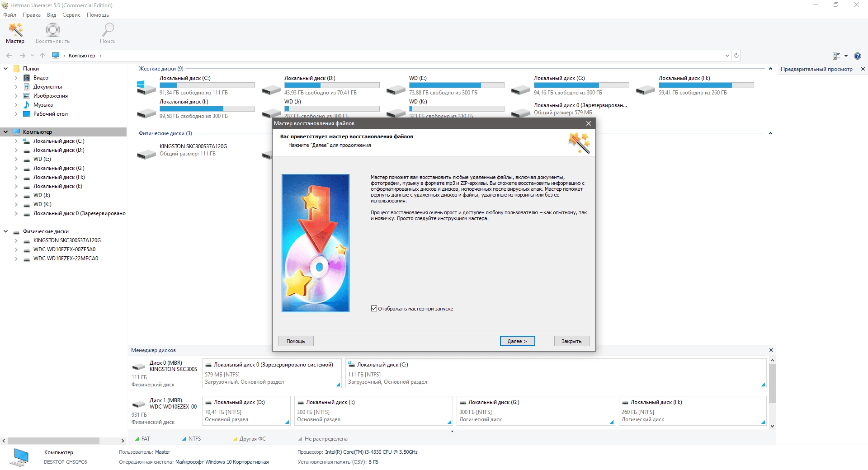Viewport: 868px width, 470px height.
Task: Click Закрыть button in wizard
Action: coord(571,341)
